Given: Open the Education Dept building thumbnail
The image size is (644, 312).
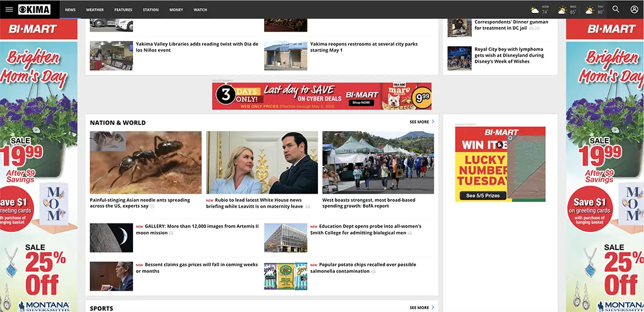Looking at the screenshot, I should pyautogui.click(x=286, y=238).
